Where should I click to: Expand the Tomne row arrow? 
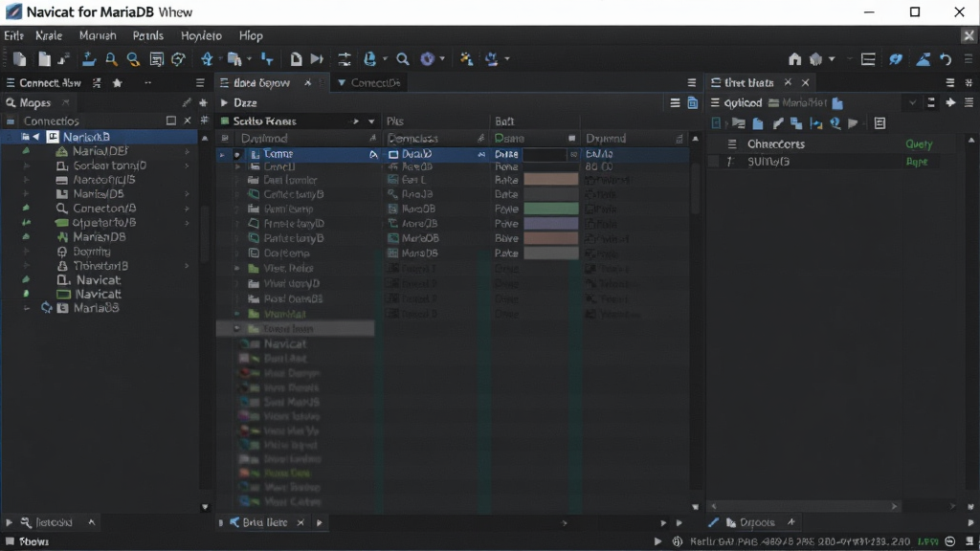click(222, 154)
